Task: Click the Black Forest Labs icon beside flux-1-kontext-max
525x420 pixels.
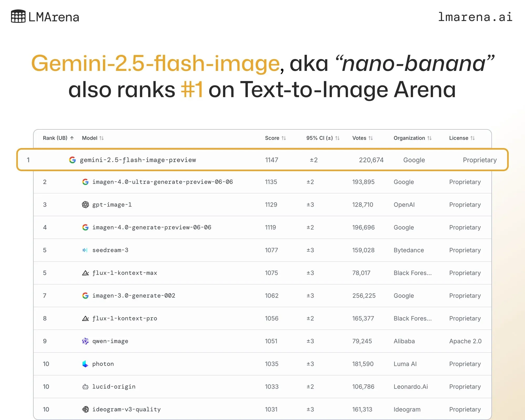Action: tap(85, 273)
